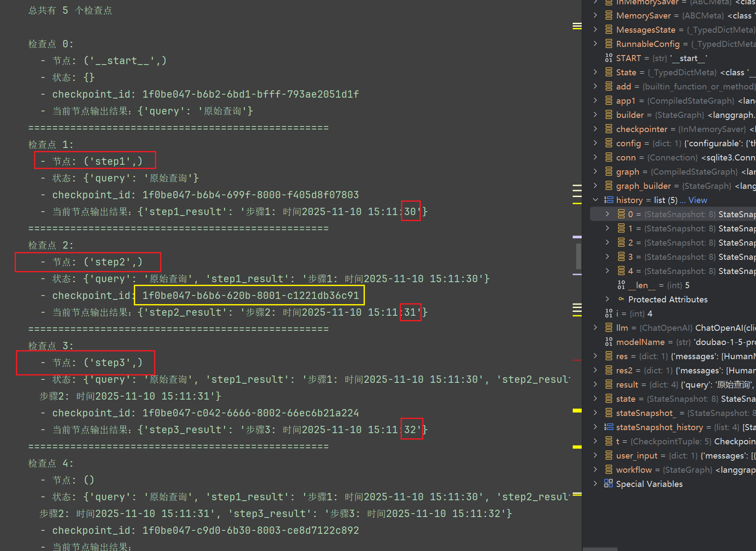This screenshot has width=756, height=551.
Task: Click the 节点: ('__start__',) line
Action: (104, 61)
